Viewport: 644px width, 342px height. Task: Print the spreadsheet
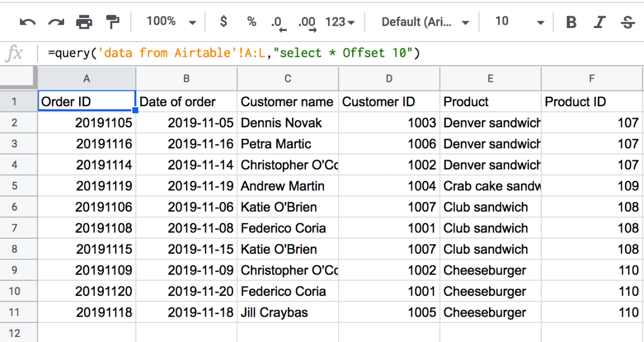tap(84, 22)
